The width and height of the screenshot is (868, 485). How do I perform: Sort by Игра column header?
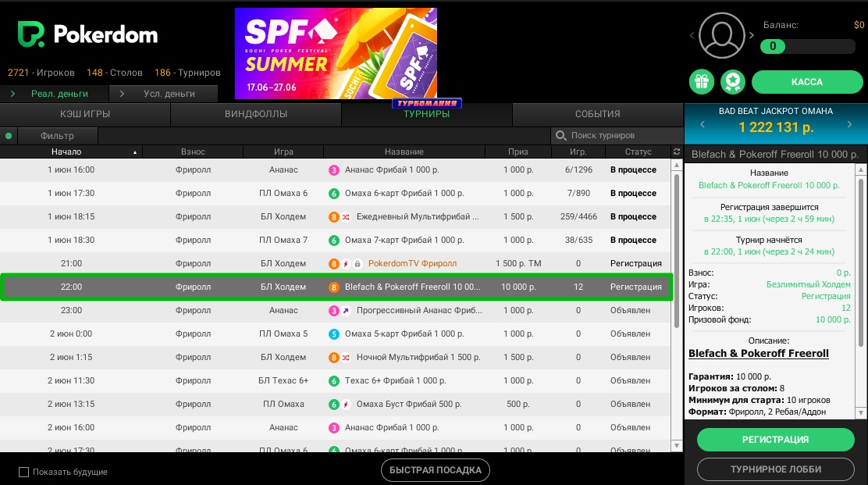coord(283,152)
